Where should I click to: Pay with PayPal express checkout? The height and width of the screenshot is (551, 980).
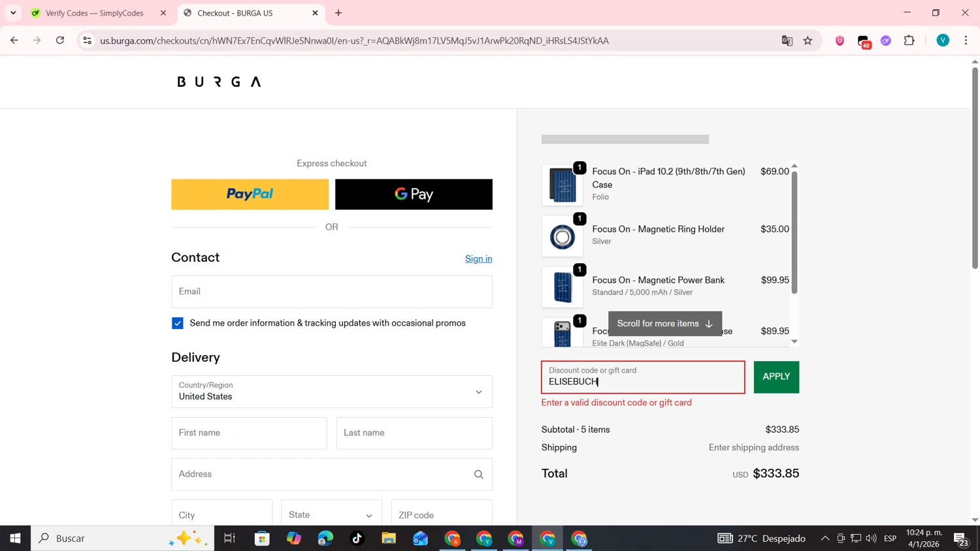(250, 195)
